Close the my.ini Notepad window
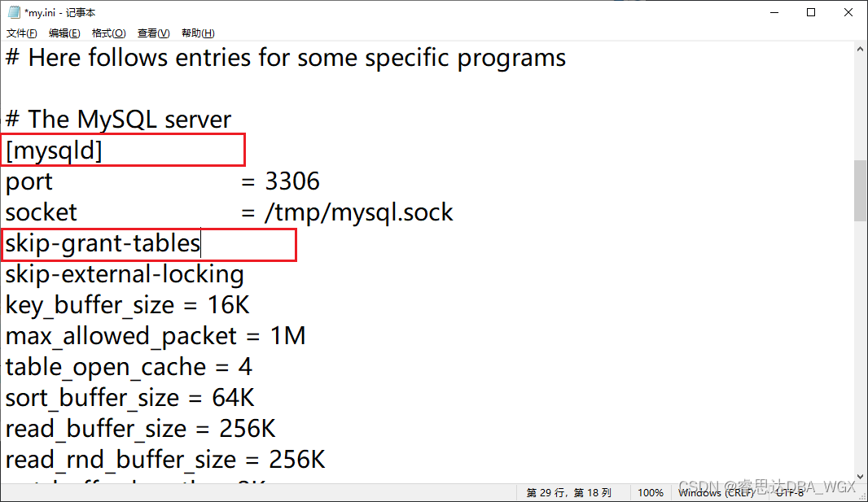This screenshot has height=502, width=868. (x=848, y=12)
